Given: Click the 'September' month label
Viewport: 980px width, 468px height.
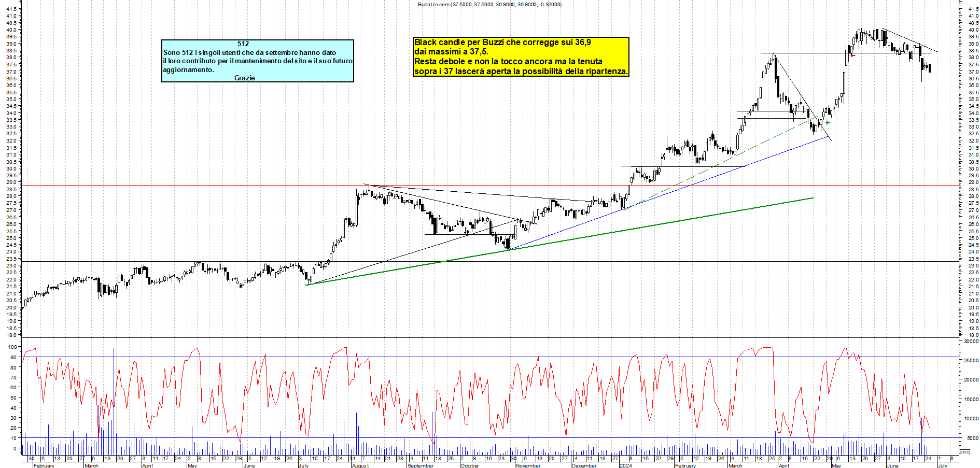Looking at the screenshot, I should click(x=421, y=465).
